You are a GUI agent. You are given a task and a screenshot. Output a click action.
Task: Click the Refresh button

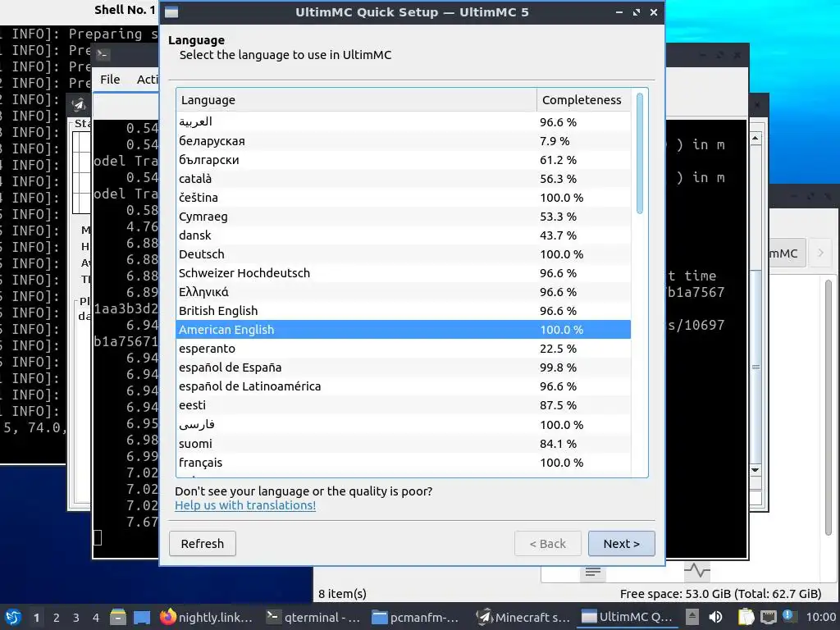coord(203,544)
